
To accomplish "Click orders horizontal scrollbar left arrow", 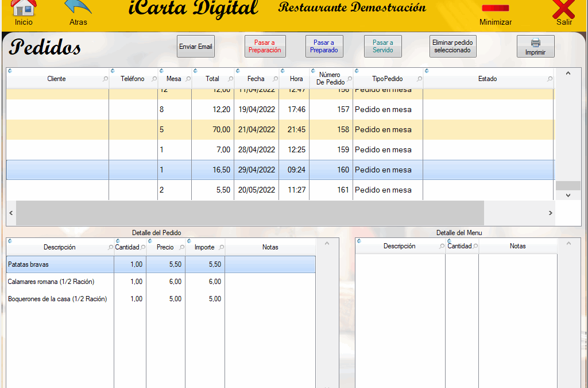I will (x=11, y=213).
